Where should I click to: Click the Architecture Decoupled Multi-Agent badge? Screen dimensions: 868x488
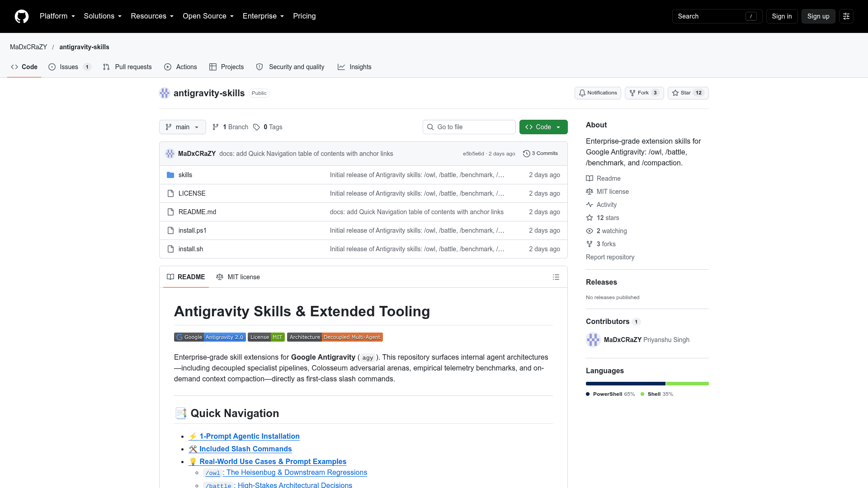(335, 337)
